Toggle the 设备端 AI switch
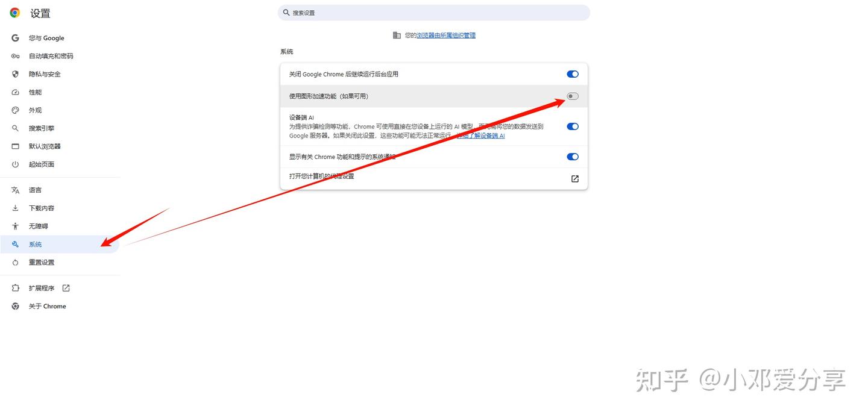The height and width of the screenshot is (415, 868). pos(573,126)
